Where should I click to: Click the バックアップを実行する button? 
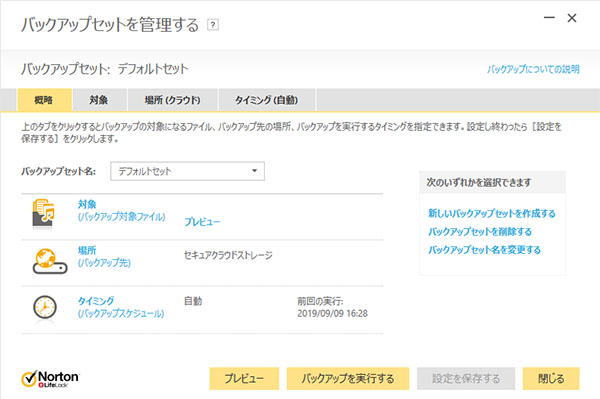[x=348, y=379]
